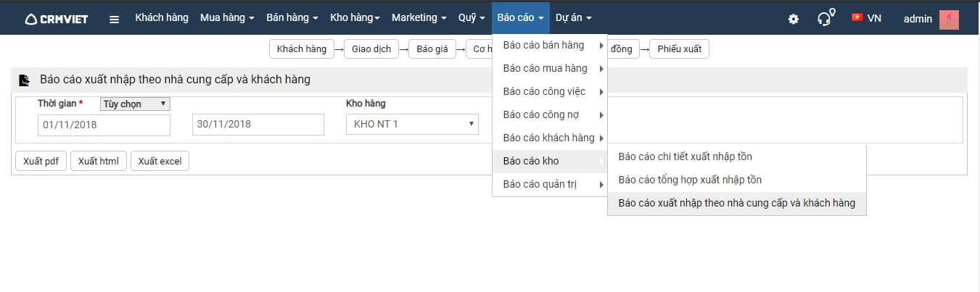Viewport: 980px width, 292px height.
Task: Open Báo cáo công nợ submenu
Action: pyautogui.click(x=550, y=115)
